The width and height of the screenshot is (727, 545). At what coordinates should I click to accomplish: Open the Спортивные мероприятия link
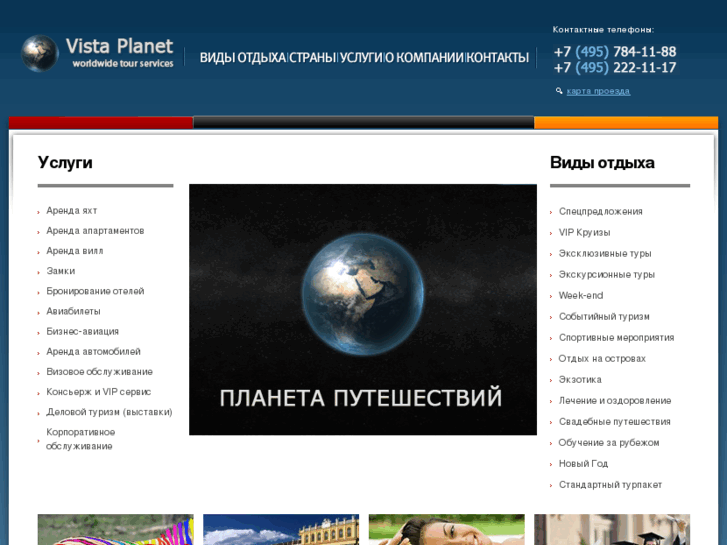click(x=616, y=338)
